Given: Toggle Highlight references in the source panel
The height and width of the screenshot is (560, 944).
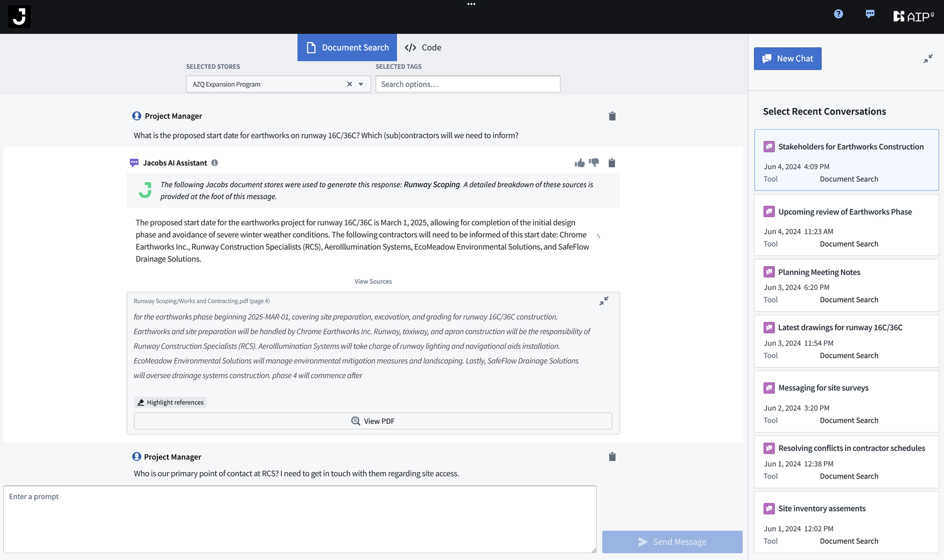Looking at the screenshot, I should coord(170,402).
